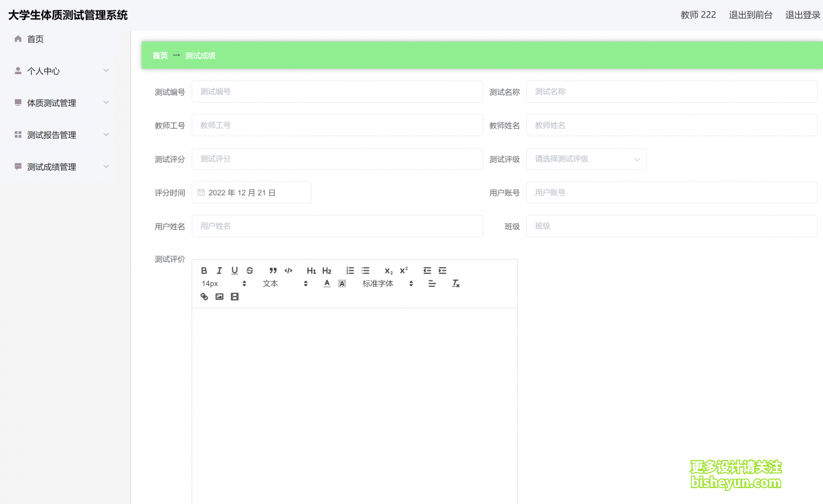Create an ordered numbered list
Screen dimensions: 823x504
click(350, 271)
